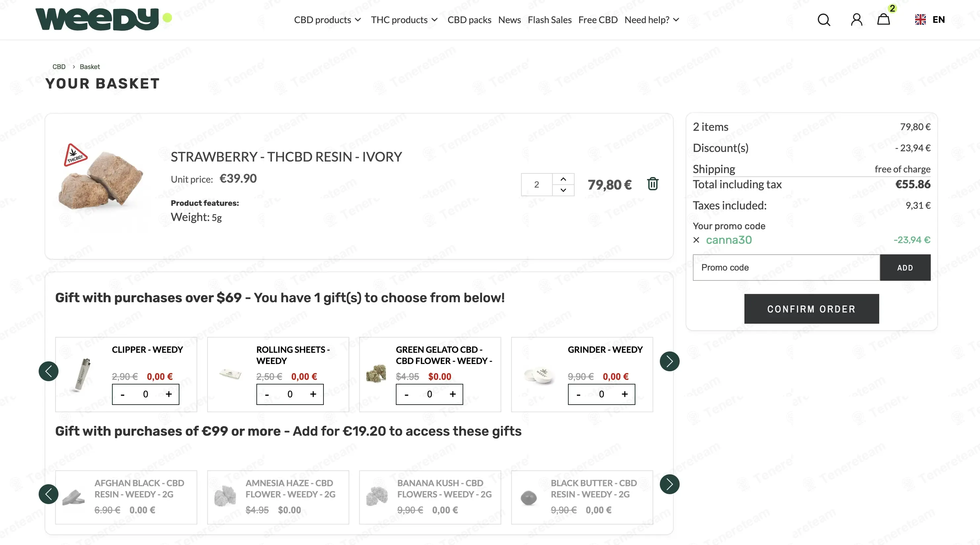Focus the Promo code input field
Image resolution: width=980 pixels, height=545 pixels.
pos(786,268)
